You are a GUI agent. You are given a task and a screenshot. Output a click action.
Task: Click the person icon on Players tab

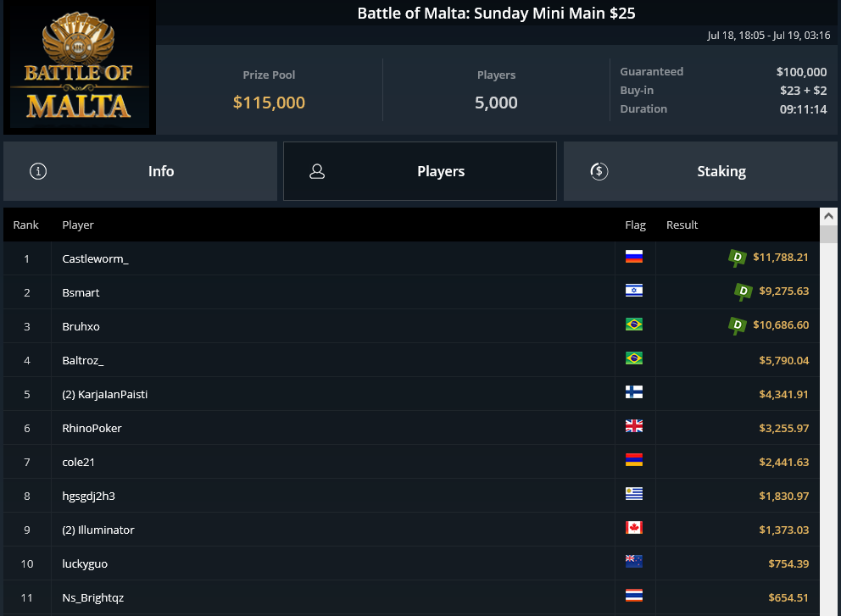coord(317,171)
